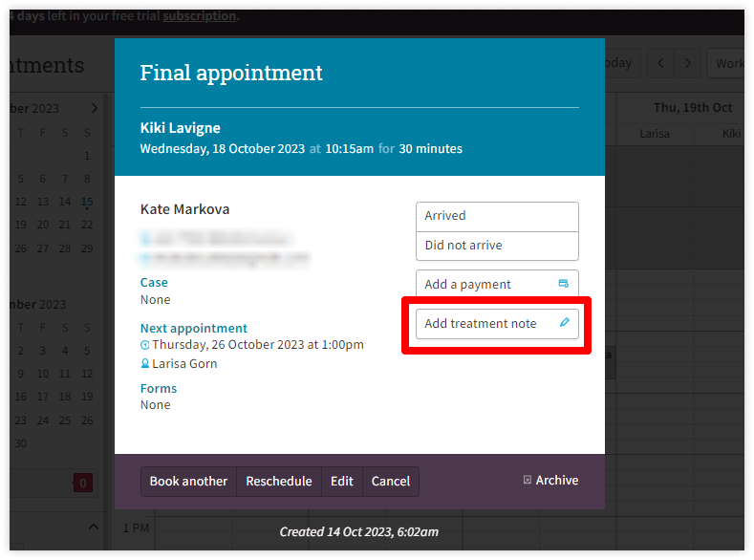
Task: Click the practitioner icon beside Larisa Gorn
Action: (x=144, y=363)
